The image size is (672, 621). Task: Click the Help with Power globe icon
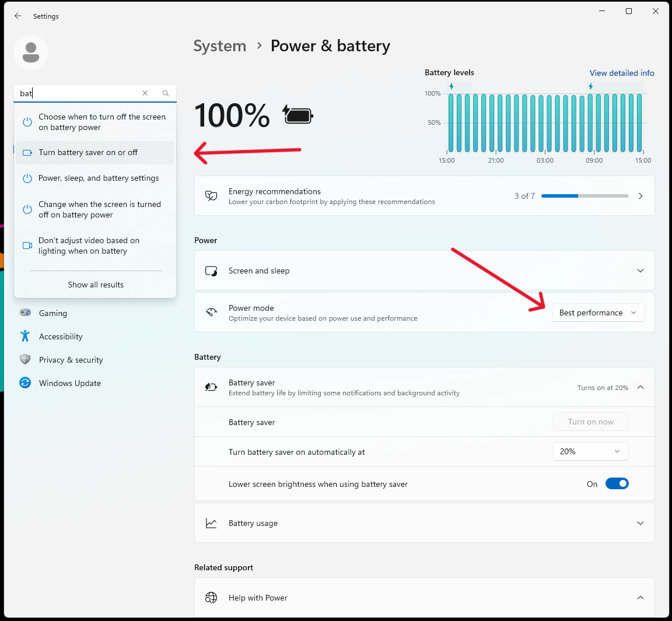click(211, 598)
